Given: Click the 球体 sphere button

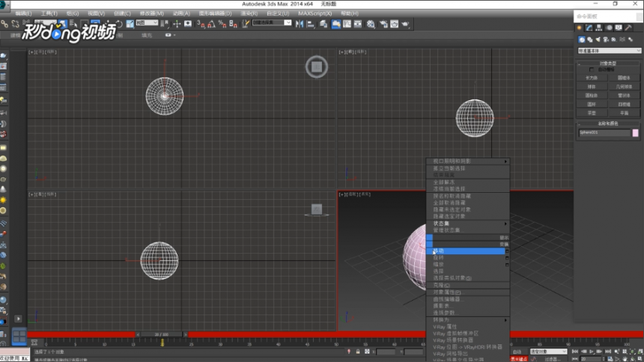Looking at the screenshot, I should [x=592, y=87].
